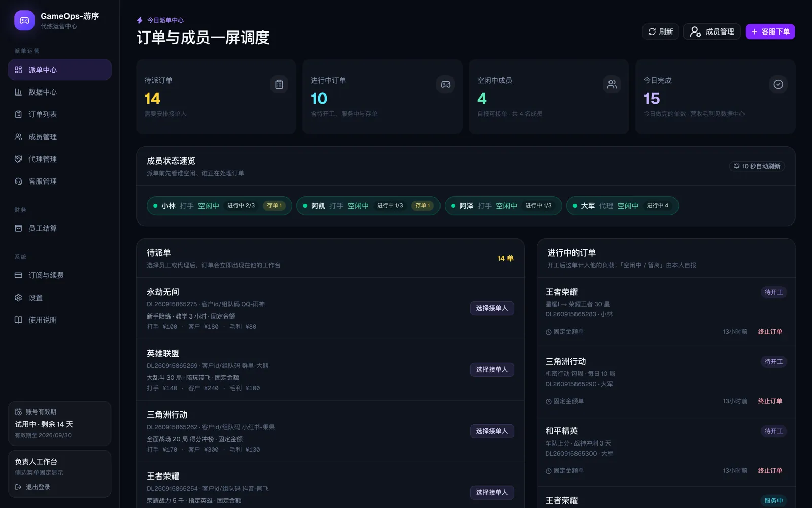Open 派单中心 in the sidebar

pos(60,70)
